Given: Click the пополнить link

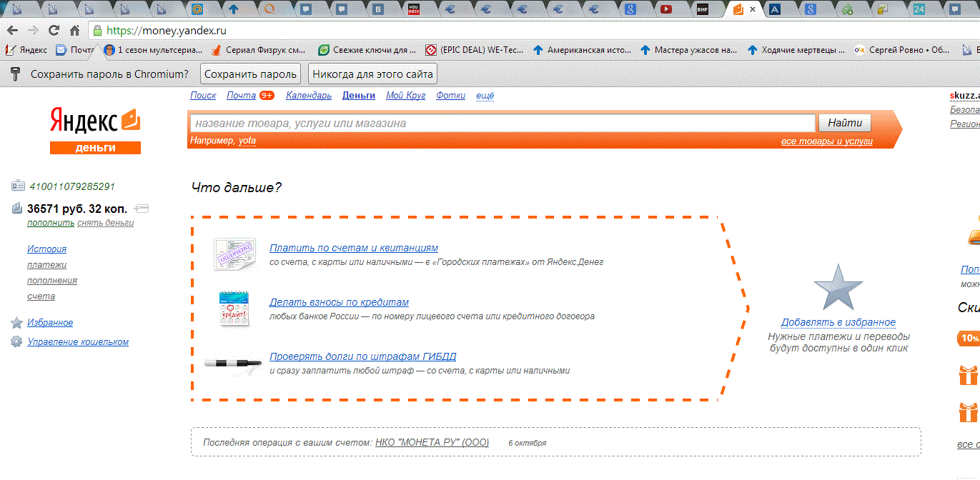Looking at the screenshot, I should (x=51, y=223).
